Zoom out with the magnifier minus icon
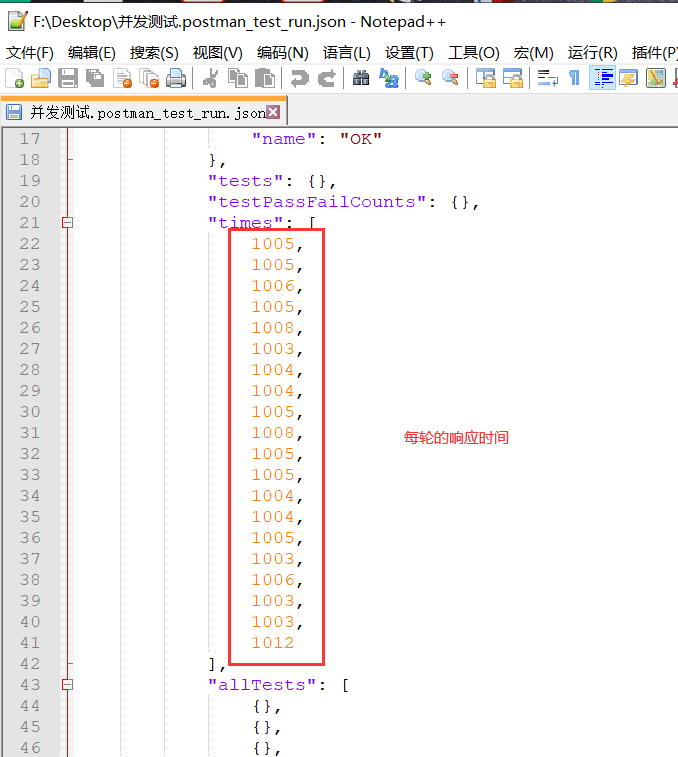The width and height of the screenshot is (678, 757). click(x=450, y=78)
